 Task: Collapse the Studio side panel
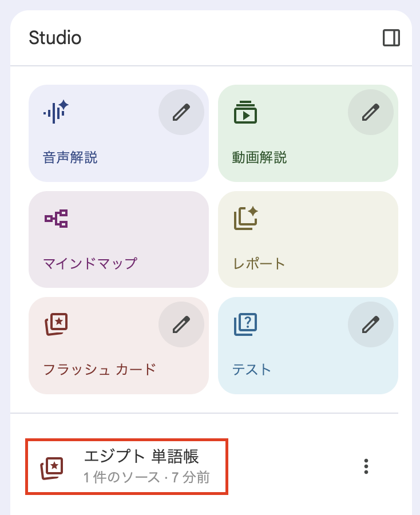[391, 38]
